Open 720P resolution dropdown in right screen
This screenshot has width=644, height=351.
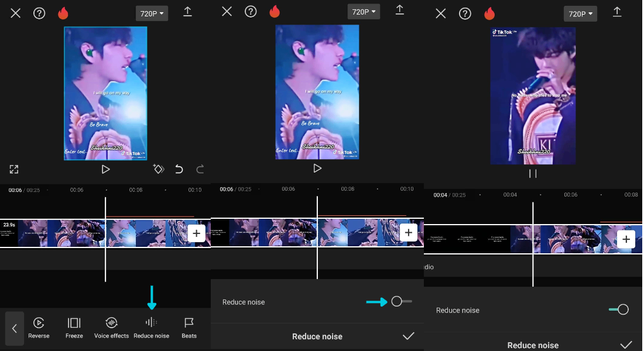click(580, 14)
